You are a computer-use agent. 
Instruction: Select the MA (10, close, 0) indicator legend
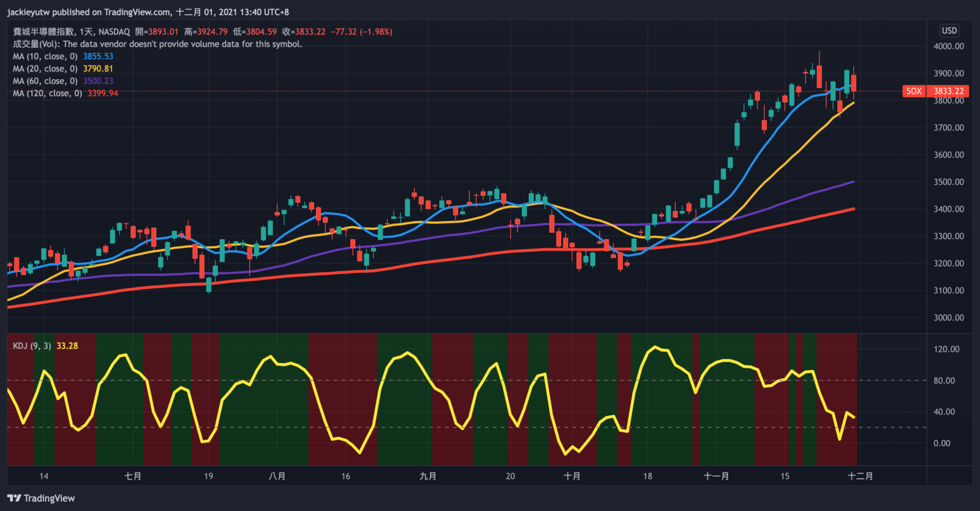[45, 56]
